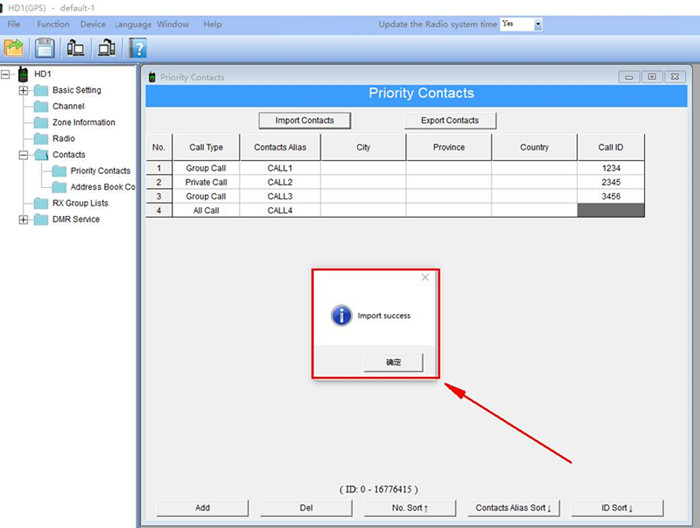Click the Write to radio toolbar icon
Image resolution: width=700 pixels, height=528 pixels.
[x=106, y=47]
